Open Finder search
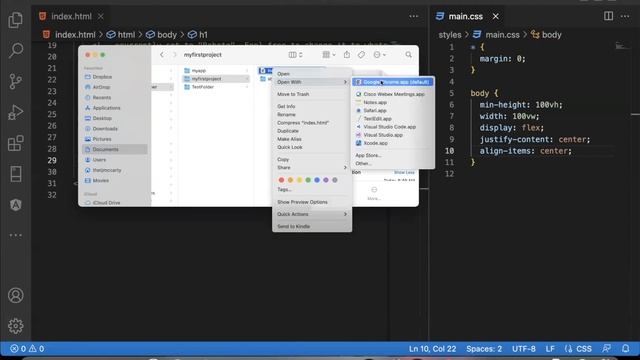This screenshot has height=360, width=640. point(408,55)
